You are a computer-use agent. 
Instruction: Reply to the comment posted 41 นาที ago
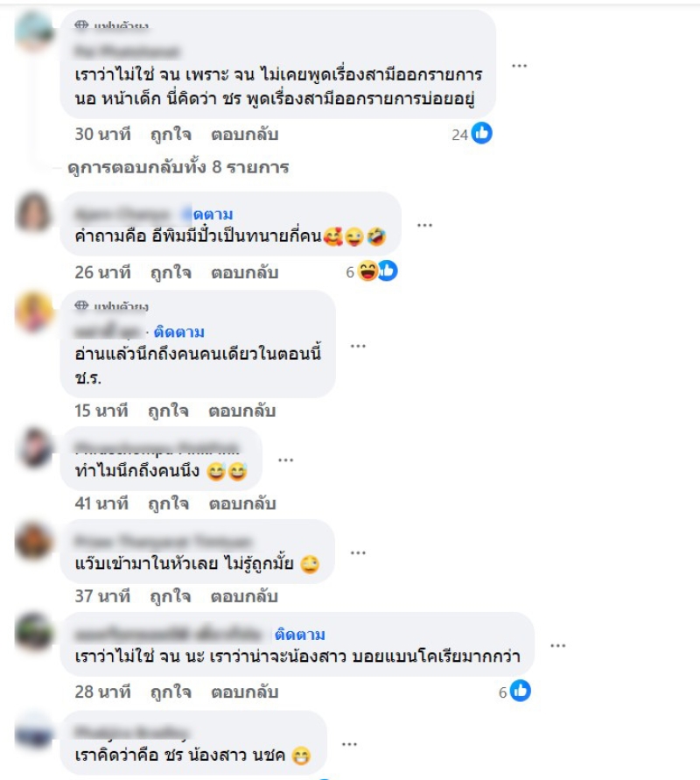(x=242, y=503)
